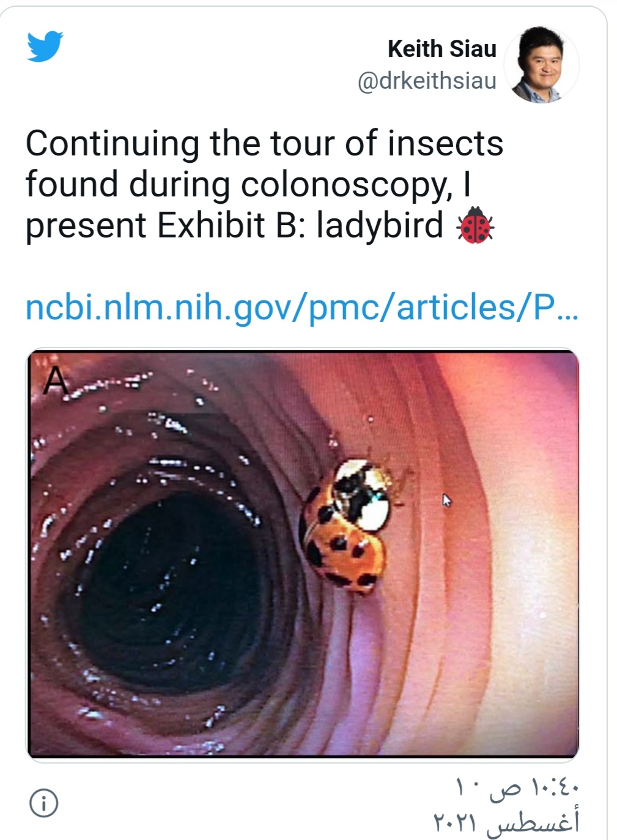Click the red ladybird emoji

point(475,225)
